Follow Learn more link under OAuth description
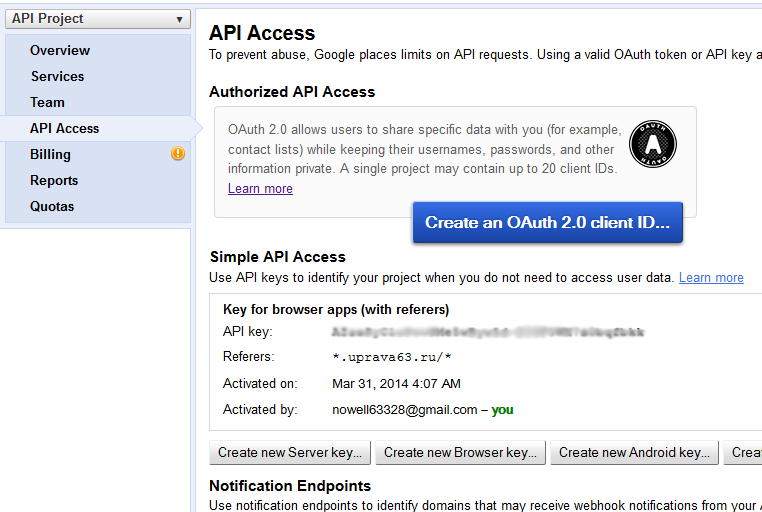Image resolution: width=762 pixels, height=512 pixels. point(260,189)
